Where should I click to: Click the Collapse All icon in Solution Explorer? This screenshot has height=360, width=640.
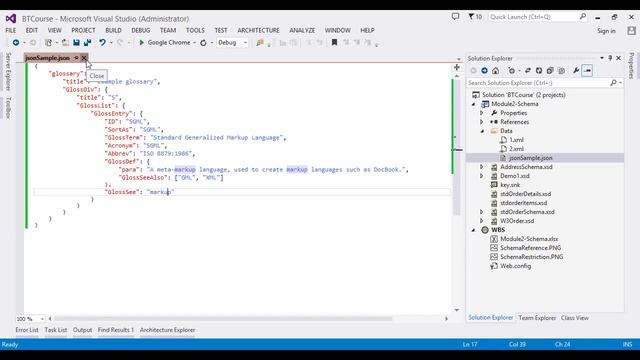coord(550,71)
